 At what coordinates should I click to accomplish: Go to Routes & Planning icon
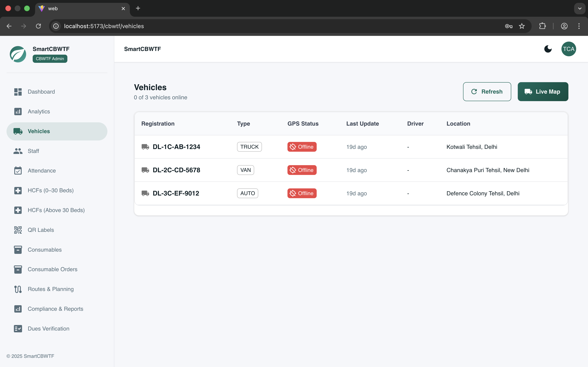pos(18,289)
